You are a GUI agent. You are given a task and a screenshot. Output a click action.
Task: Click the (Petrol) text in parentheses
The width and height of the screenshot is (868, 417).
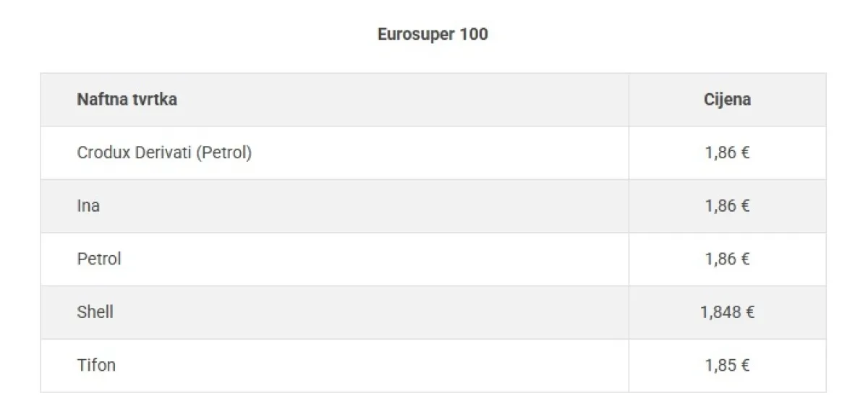click(224, 153)
